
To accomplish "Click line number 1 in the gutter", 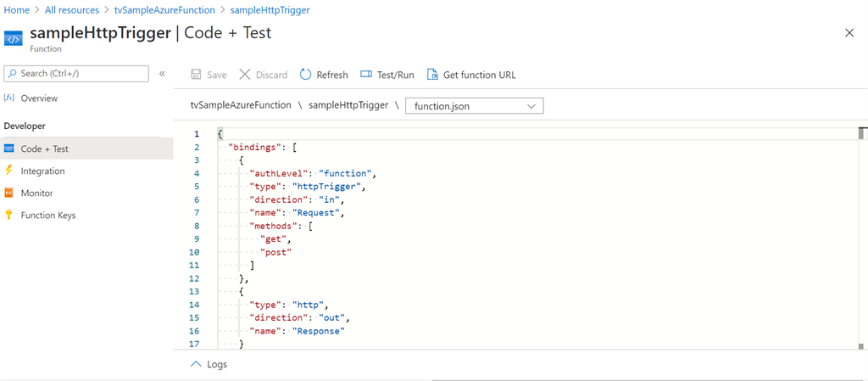I will [196, 133].
